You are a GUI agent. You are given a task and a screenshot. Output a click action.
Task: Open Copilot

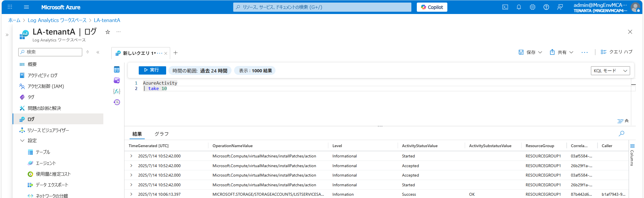tap(432, 7)
